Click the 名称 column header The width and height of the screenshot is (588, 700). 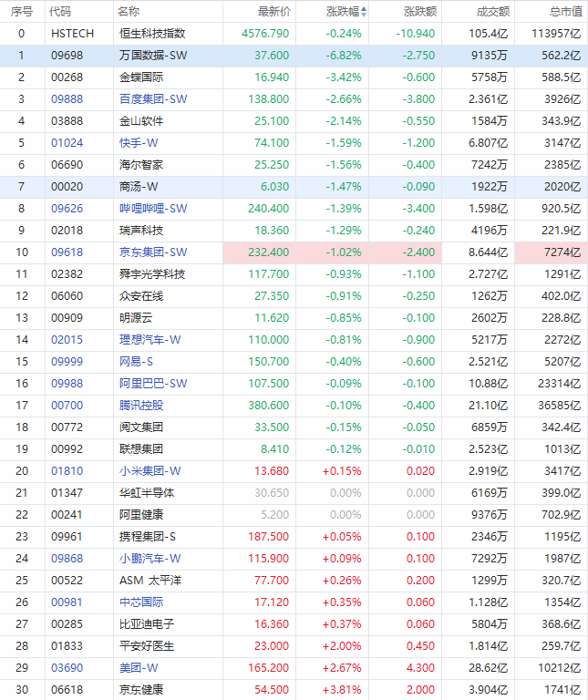point(129,12)
